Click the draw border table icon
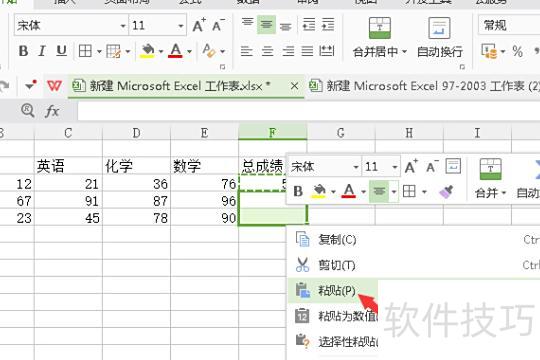Image resolution: width=540 pixels, height=360 pixels. point(113,51)
